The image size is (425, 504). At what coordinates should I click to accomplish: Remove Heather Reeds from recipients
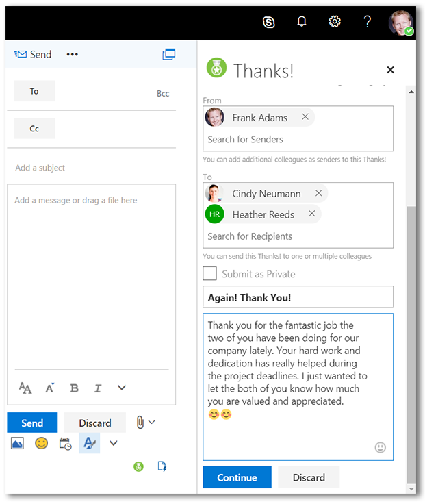(311, 214)
